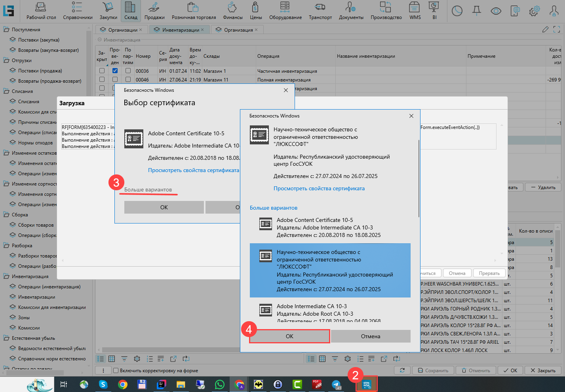Confirm ЛЮКССОФТ certificate with OK button
This screenshot has height=392, width=565.
pyautogui.click(x=289, y=336)
